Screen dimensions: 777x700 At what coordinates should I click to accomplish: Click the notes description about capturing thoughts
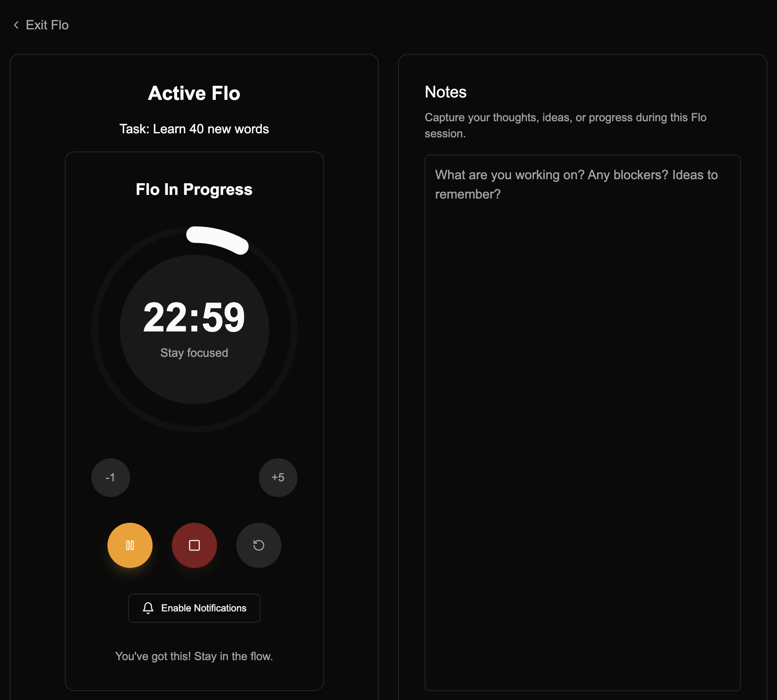point(565,125)
